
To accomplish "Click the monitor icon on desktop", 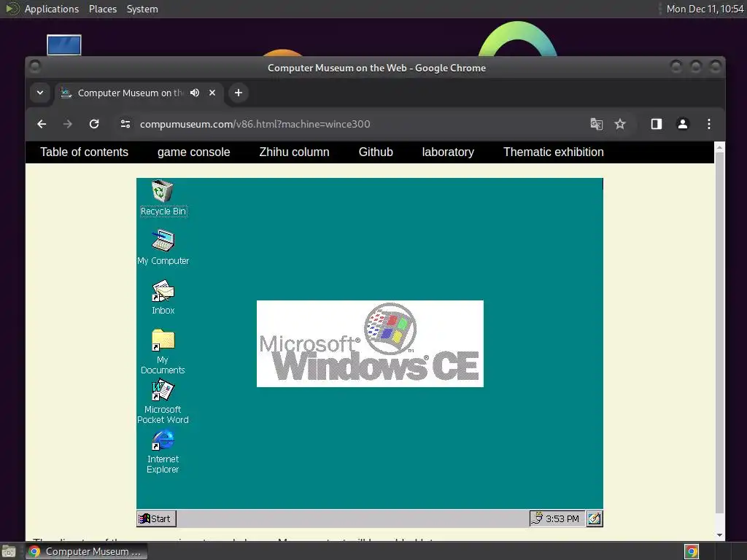I will [x=64, y=44].
